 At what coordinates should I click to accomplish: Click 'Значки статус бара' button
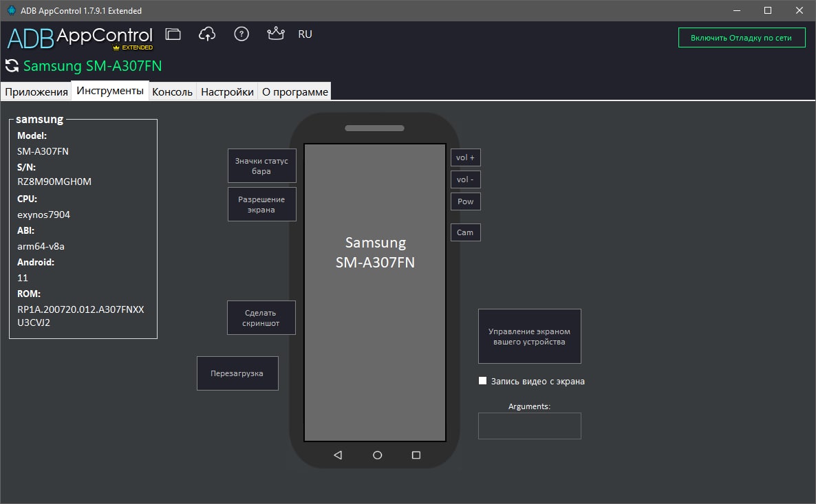[261, 166]
